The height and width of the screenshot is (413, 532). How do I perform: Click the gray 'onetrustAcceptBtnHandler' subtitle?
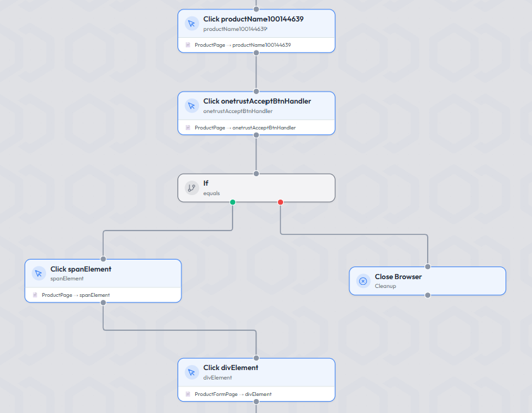pyautogui.click(x=238, y=111)
